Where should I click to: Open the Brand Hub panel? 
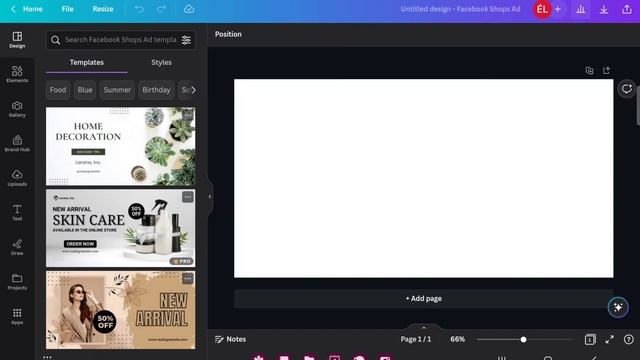pyautogui.click(x=17, y=143)
